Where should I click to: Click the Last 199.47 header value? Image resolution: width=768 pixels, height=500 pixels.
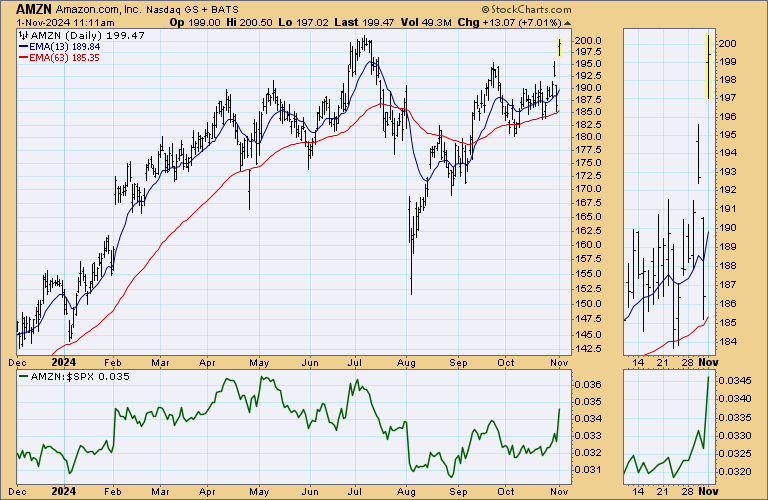(364, 23)
